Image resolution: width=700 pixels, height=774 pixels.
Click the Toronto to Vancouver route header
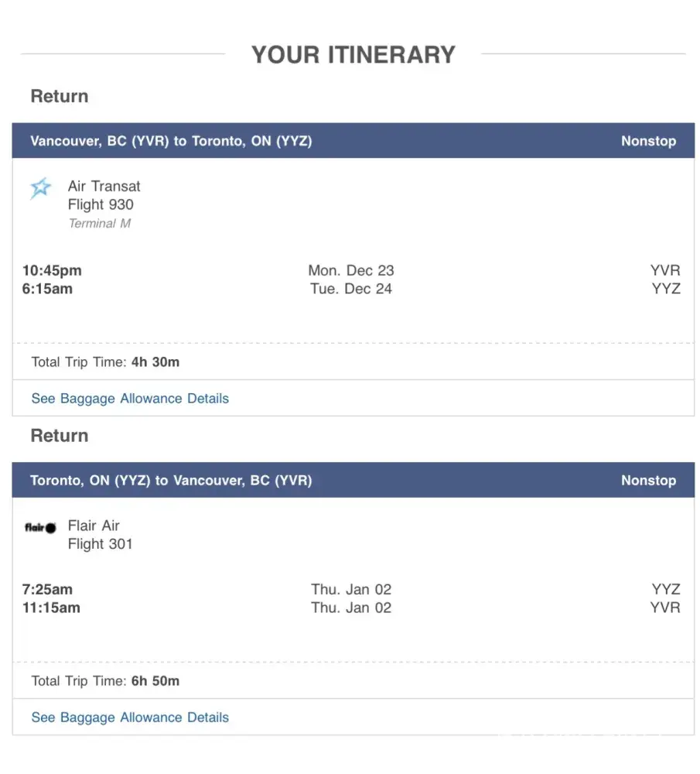point(171,481)
